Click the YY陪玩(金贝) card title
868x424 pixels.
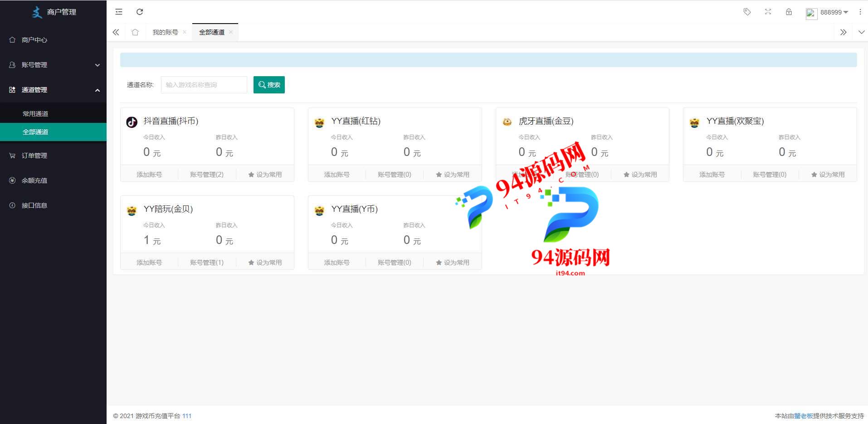point(168,209)
